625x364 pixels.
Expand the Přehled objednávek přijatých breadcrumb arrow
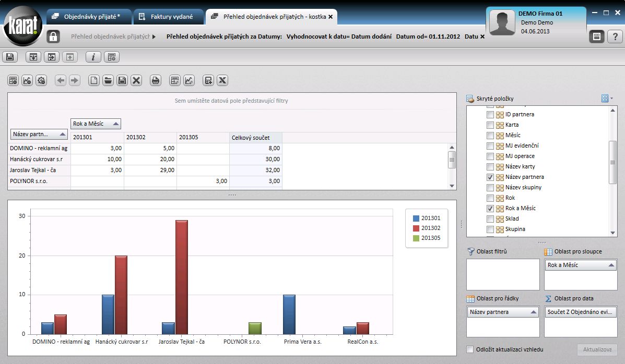pyautogui.click(x=154, y=37)
